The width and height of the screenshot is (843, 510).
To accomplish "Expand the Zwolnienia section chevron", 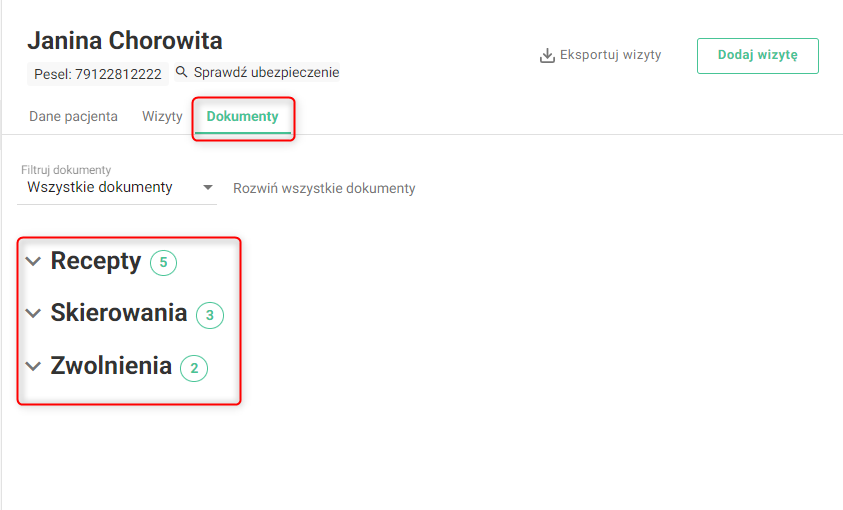I will 33,367.
